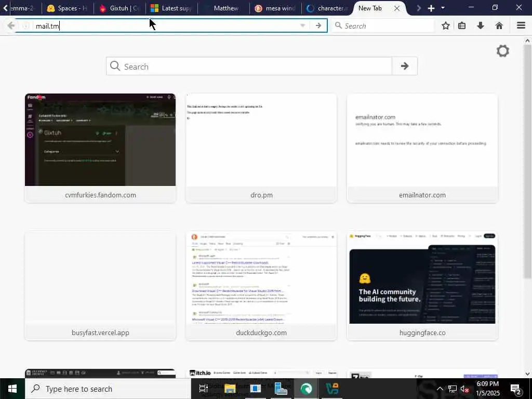Click the Go arrow in the address bar
The image size is (532, 399).
click(x=318, y=26)
